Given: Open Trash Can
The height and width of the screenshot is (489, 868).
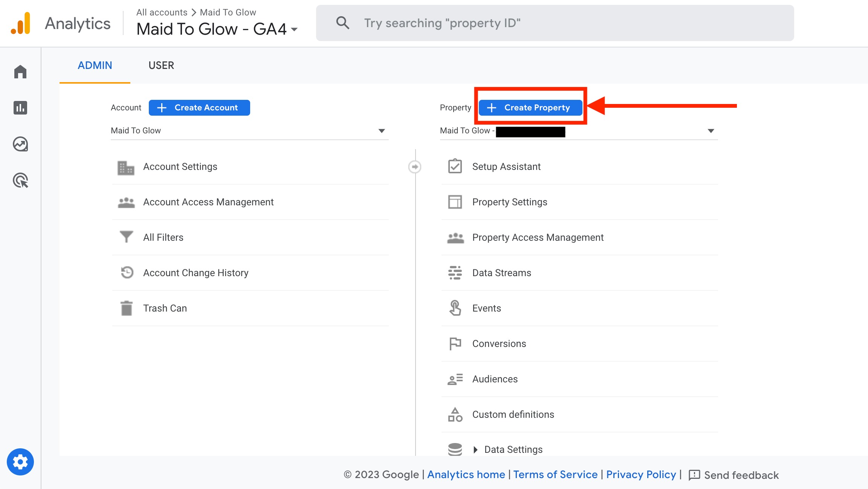Looking at the screenshot, I should tap(251, 308).
